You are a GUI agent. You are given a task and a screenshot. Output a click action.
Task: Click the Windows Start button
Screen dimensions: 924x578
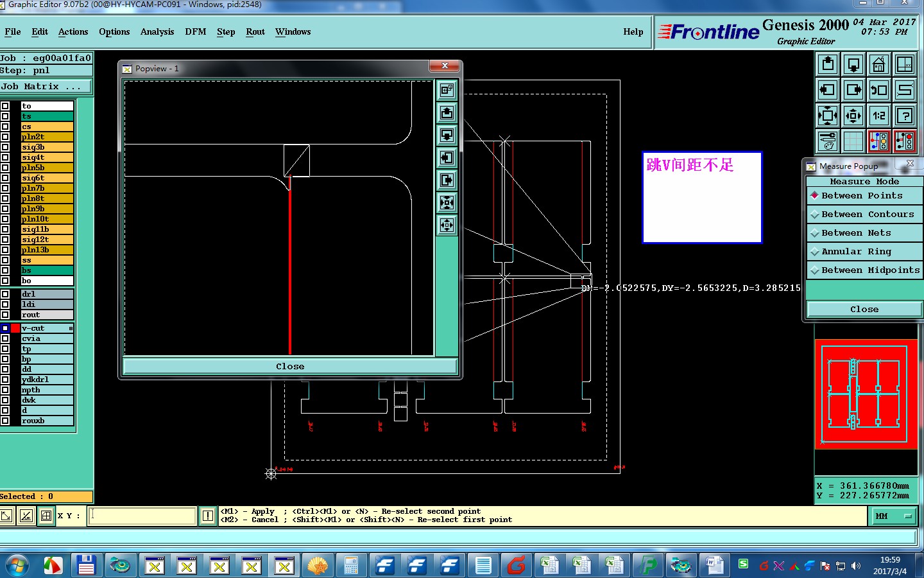[x=17, y=566]
